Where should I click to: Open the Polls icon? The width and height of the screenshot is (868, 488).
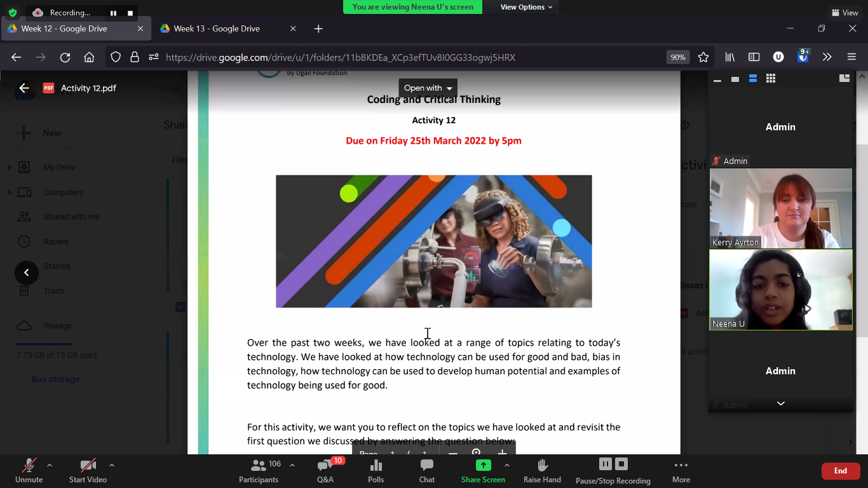tap(376, 470)
